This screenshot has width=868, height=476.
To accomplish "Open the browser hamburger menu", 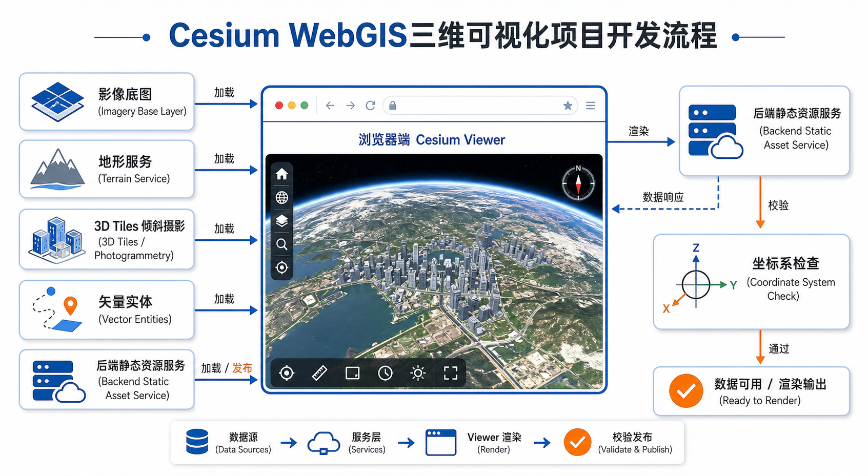I will [x=591, y=106].
